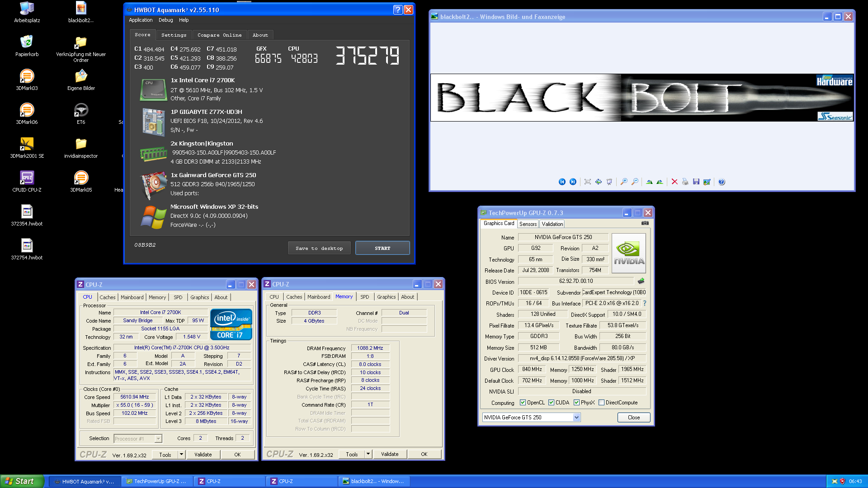This screenshot has width=868, height=488.
Task: Open 3DMark03 desktop shortcut
Action: [x=27, y=80]
